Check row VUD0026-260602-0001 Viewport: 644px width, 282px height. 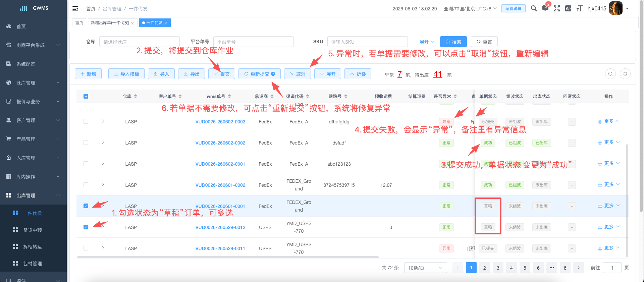tap(86, 164)
